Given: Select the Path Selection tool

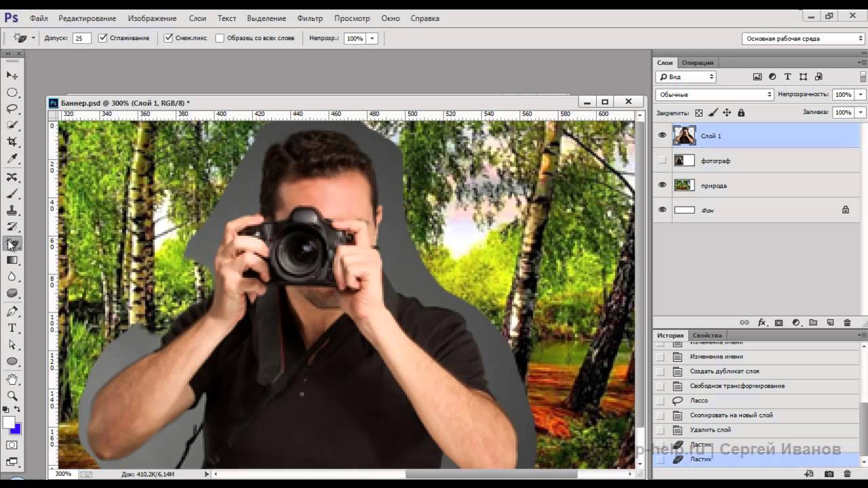Looking at the screenshot, I should 12,345.
